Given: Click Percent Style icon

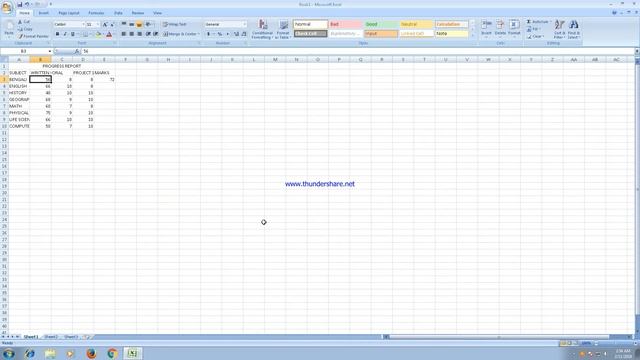Looking at the screenshot, I should [220, 34].
